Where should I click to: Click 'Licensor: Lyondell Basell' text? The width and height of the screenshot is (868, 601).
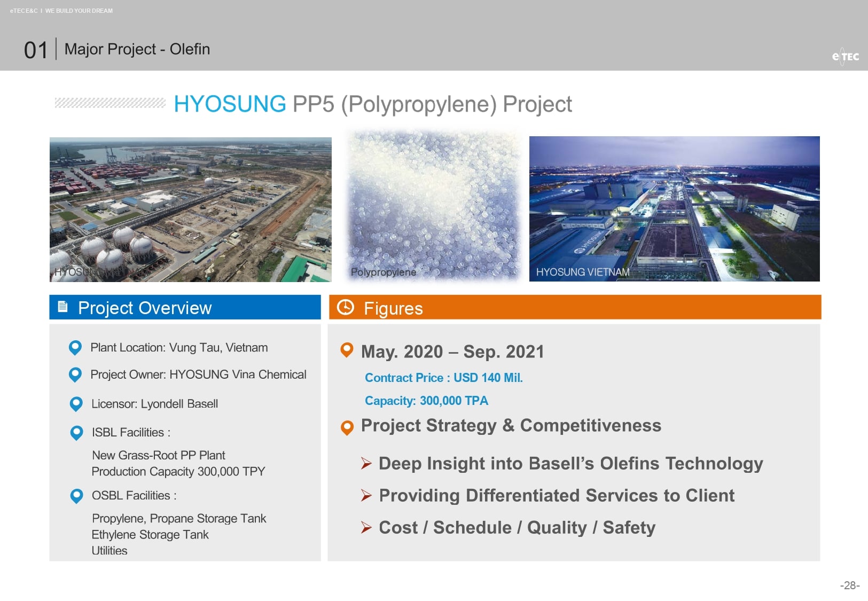[x=154, y=404]
